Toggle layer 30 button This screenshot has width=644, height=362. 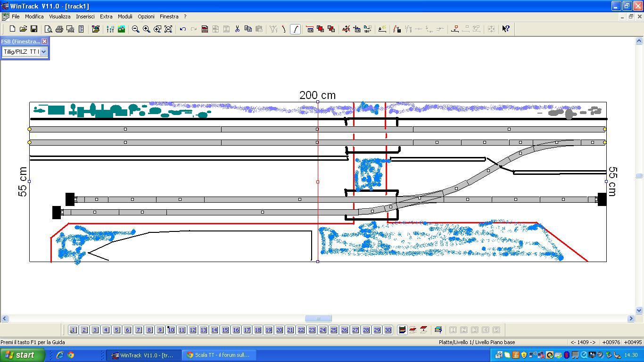tap(388, 330)
